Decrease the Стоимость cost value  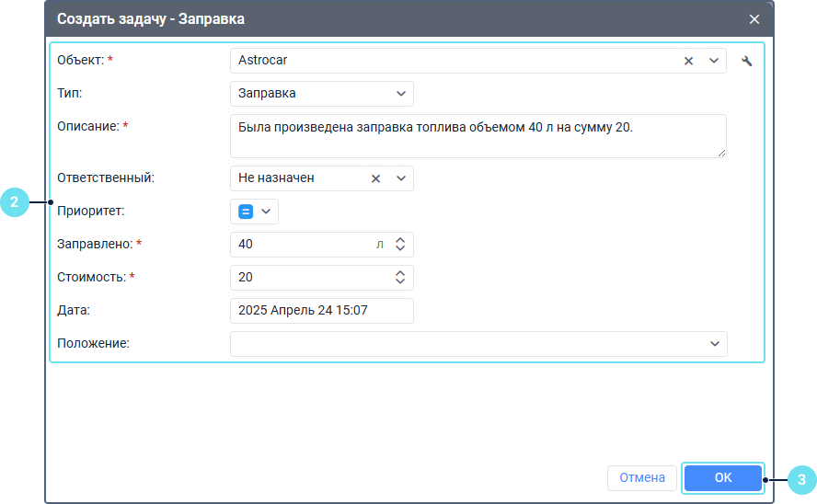pos(400,281)
